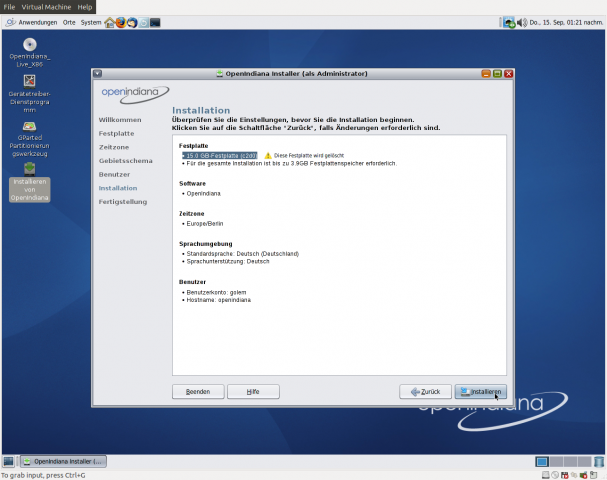Open the home folder launcher in top panel
607x480 pixels.
(x=109, y=22)
